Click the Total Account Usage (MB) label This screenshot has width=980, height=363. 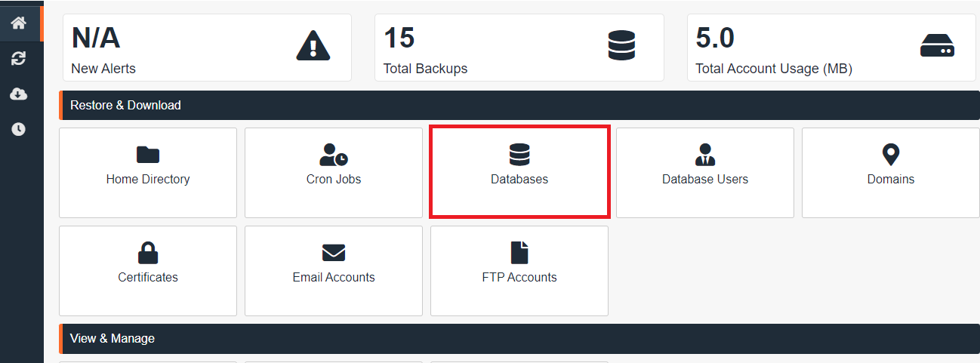[773, 69]
